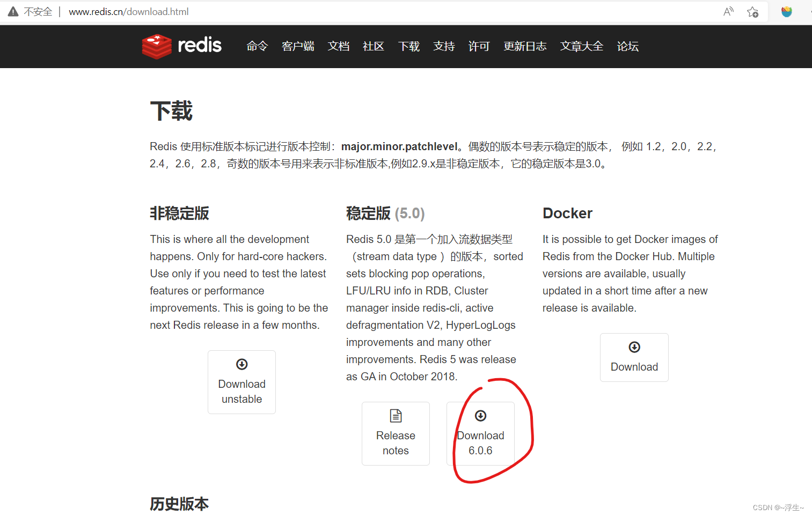This screenshot has height=516, width=812.
Task: Click the colorful browser extension icon
Action: (x=787, y=12)
